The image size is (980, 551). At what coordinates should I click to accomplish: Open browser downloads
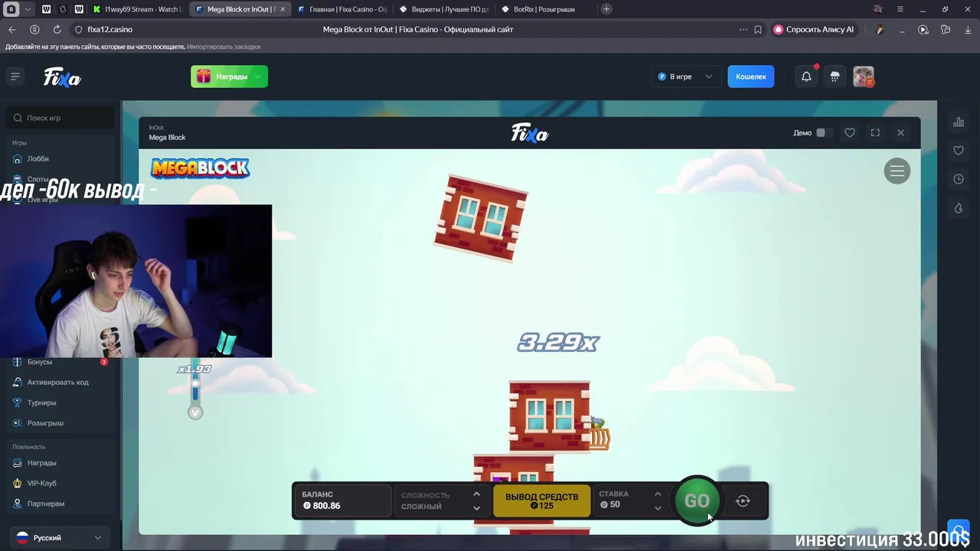click(x=968, y=30)
